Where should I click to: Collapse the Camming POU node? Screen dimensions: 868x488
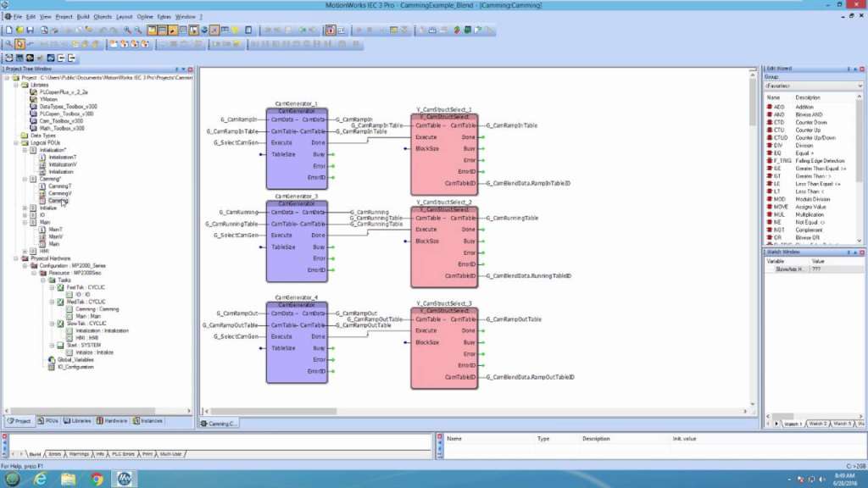25,179
